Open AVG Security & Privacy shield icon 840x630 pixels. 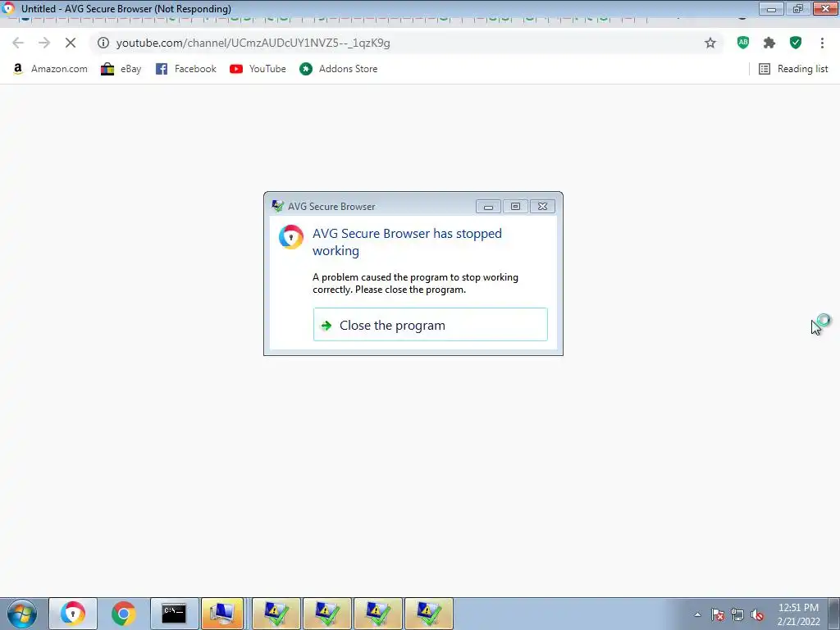coord(796,43)
